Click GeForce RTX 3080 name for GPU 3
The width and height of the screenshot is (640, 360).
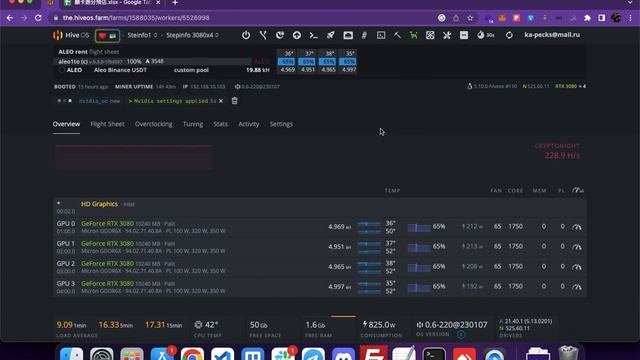[x=107, y=284]
